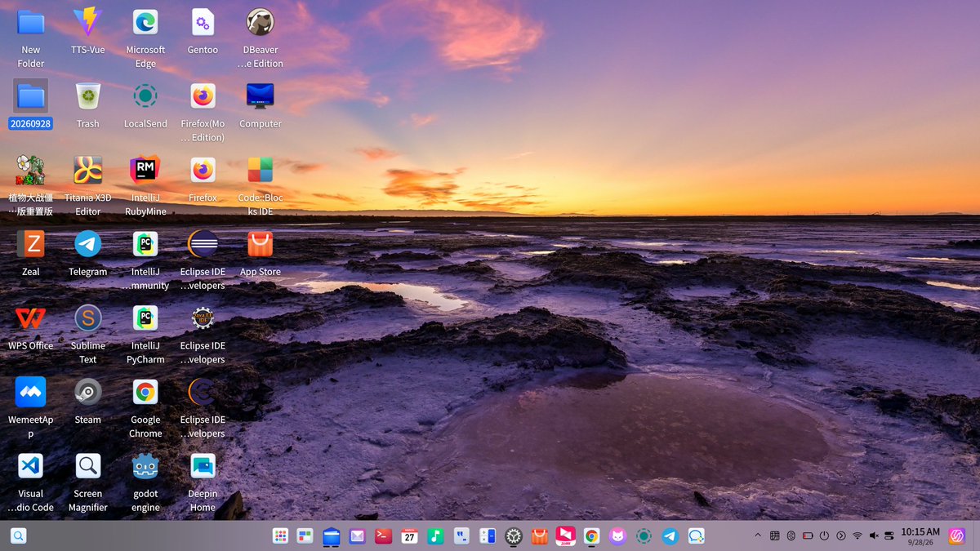Select the IntelliJ ...mmunity desktop icon
Image resolution: width=980 pixels, height=551 pixels.
pyautogui.click(x=145, y=244)
